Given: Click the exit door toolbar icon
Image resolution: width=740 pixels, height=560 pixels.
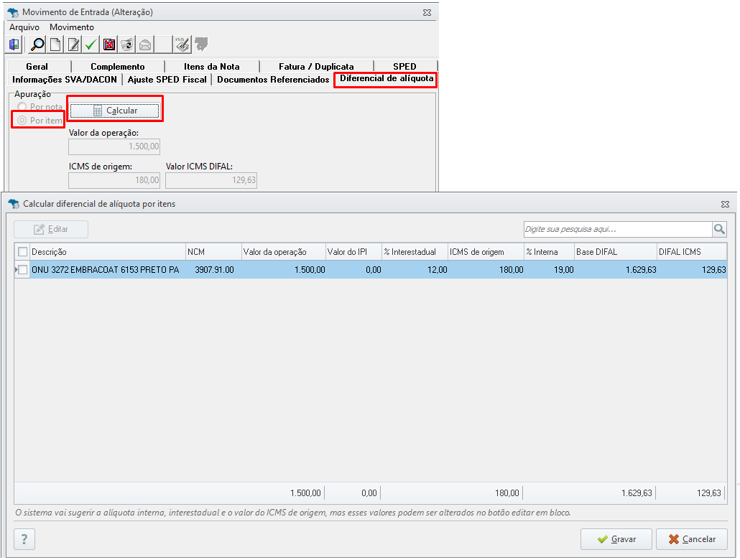Looking at the screenshot, I should click(x=14, y=45).
